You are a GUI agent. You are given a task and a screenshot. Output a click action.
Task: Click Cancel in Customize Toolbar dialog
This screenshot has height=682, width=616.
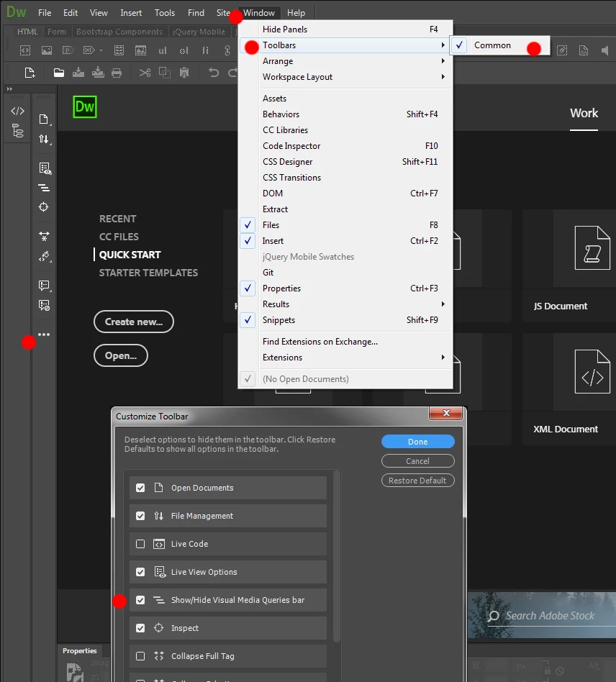coord(417,461)
